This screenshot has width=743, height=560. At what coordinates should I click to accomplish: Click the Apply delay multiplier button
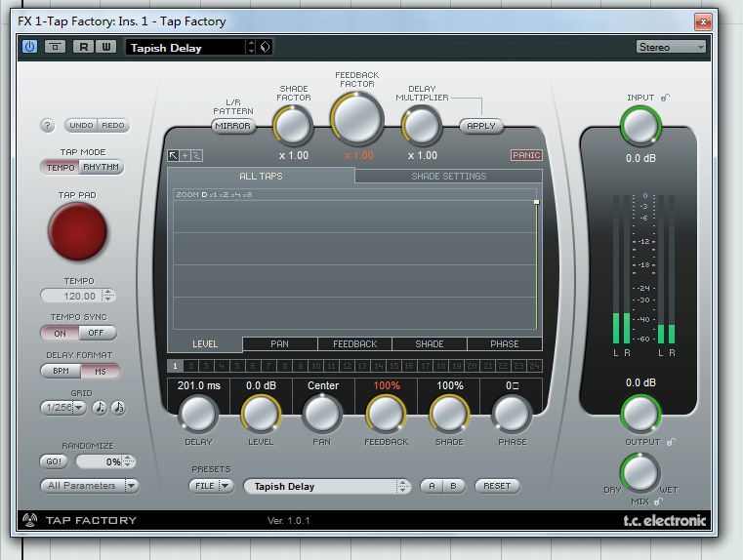click(x=481, y=126)
